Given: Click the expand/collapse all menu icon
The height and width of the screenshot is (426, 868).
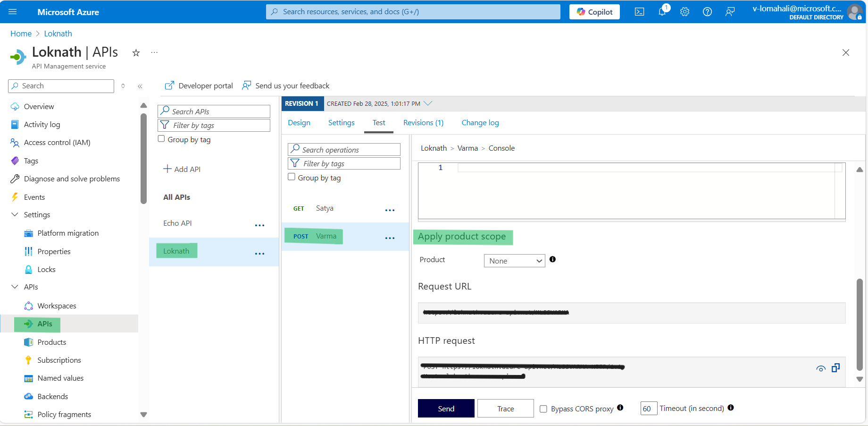Looking at the screenshot, I should (x=123, y=86).
